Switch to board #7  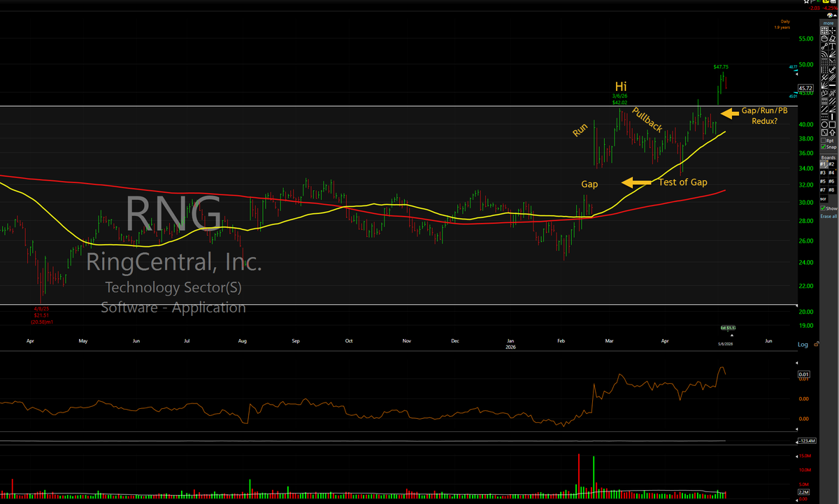[824, 190]
